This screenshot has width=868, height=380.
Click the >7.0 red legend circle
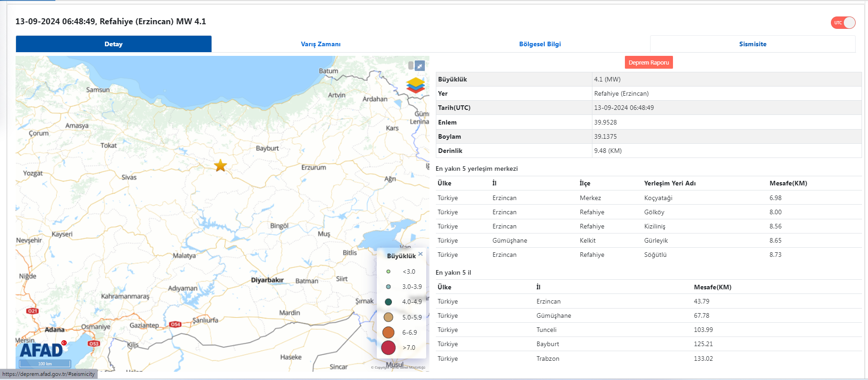(x=388, y=347)
